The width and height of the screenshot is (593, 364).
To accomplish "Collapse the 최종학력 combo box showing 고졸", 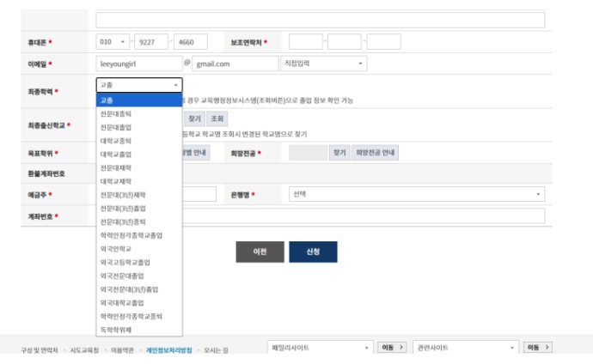I will tap(139, 85).
